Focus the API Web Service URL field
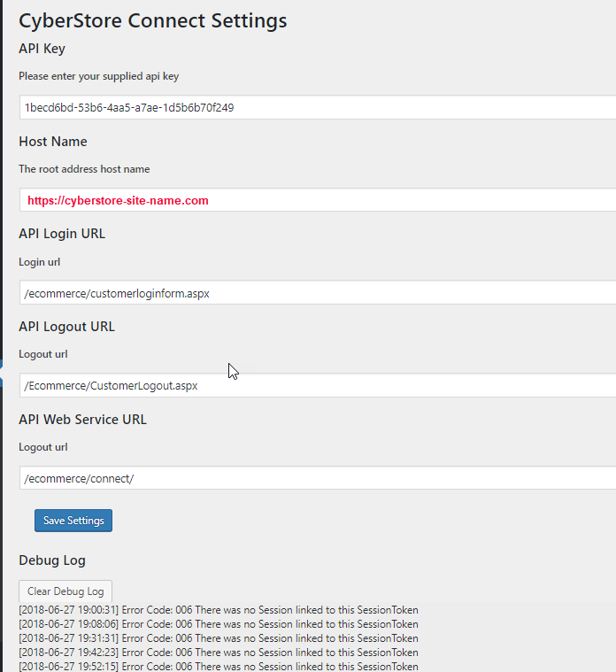Screen dimensions: 616x672 point(317,478)
